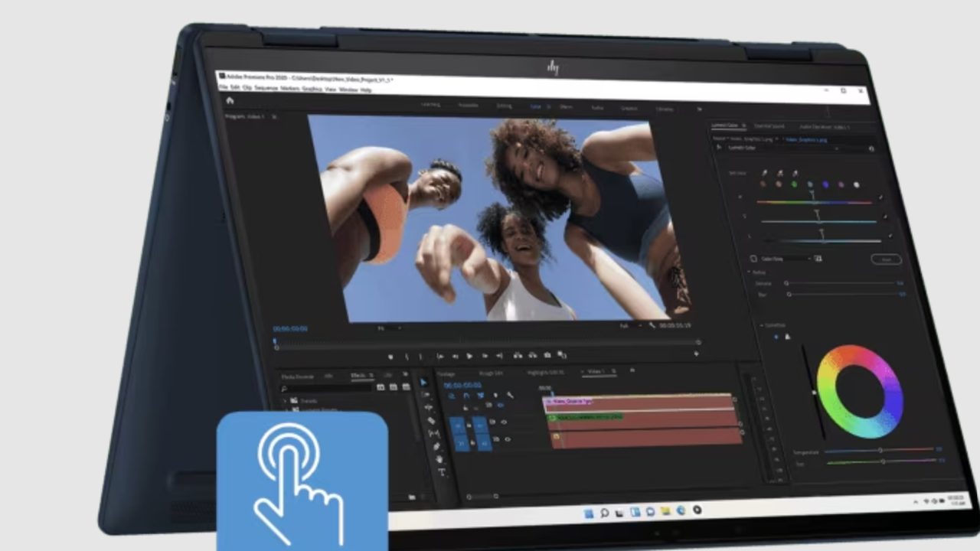The height and width of the screenshot is (551, 980).
Task: Select an eyedropper in the Lumetri HSL section
Action: coord(765,173)
